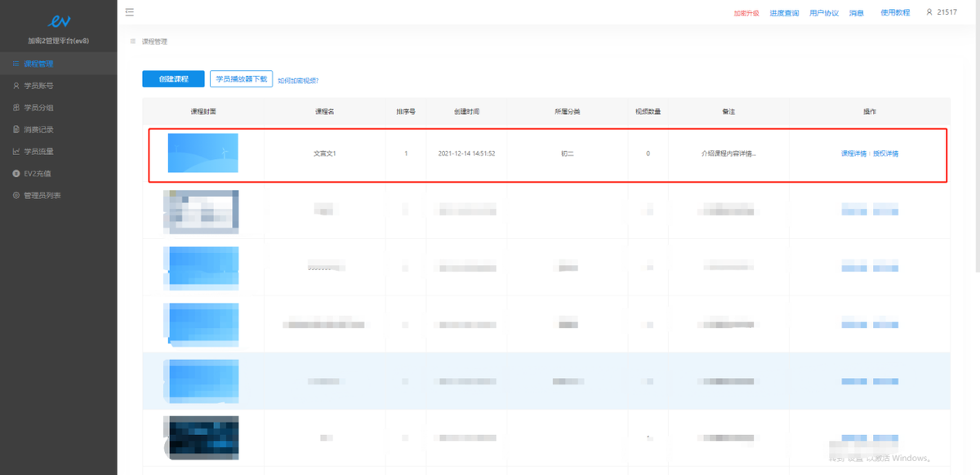Open the 消息 messages link
The height and width of the screenshot is (475, 980).
pos(857,13)
